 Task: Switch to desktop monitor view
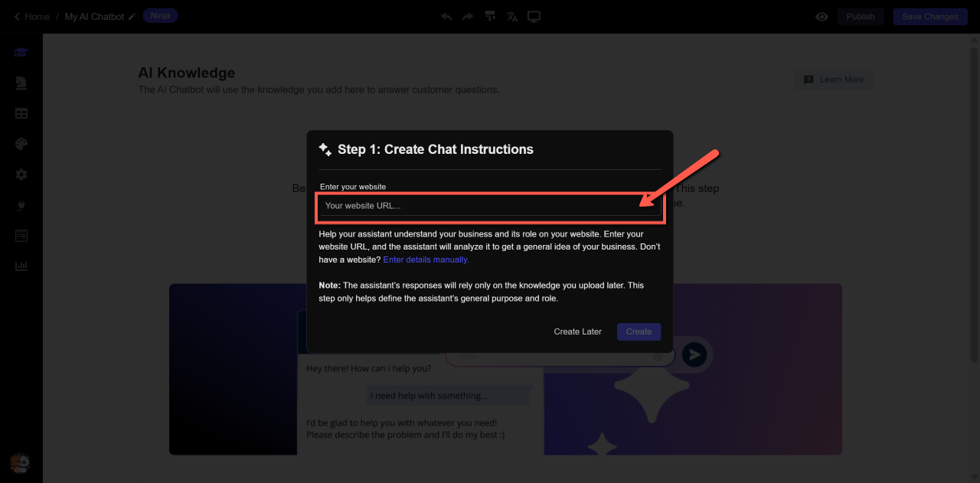click(x=534, y=17)
